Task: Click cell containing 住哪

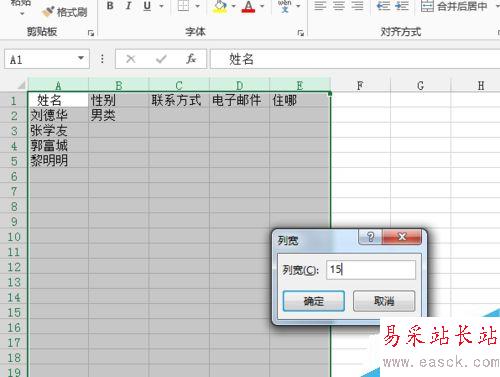Action: tap(300, 100)
